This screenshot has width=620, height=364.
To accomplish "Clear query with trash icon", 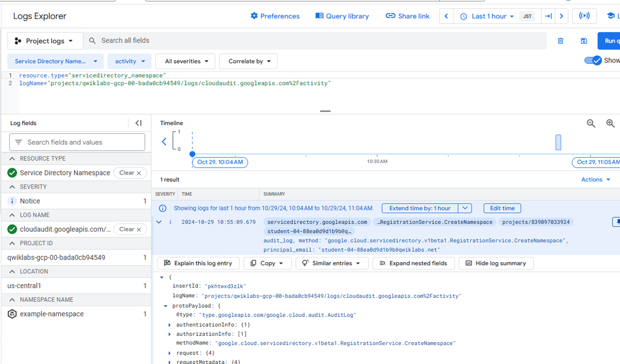I will tap(560, 41).
